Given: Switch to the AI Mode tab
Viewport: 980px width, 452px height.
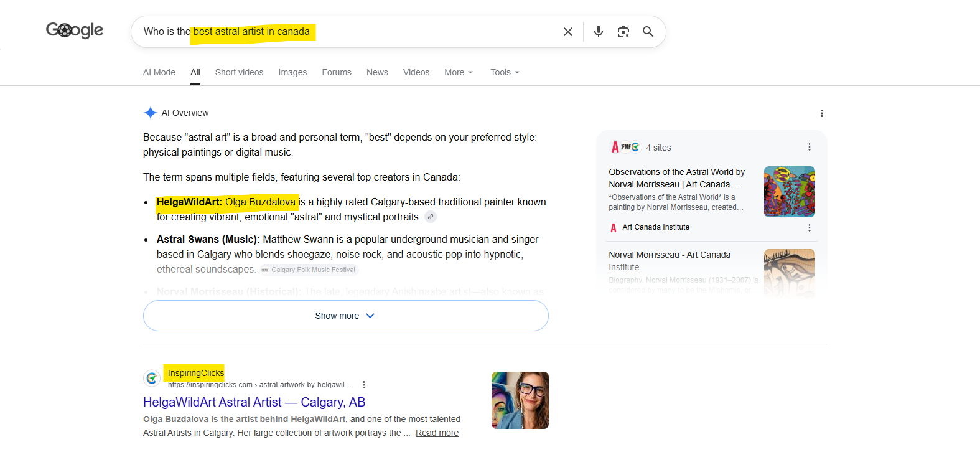Looking at the screenshot, I should 159,72.
